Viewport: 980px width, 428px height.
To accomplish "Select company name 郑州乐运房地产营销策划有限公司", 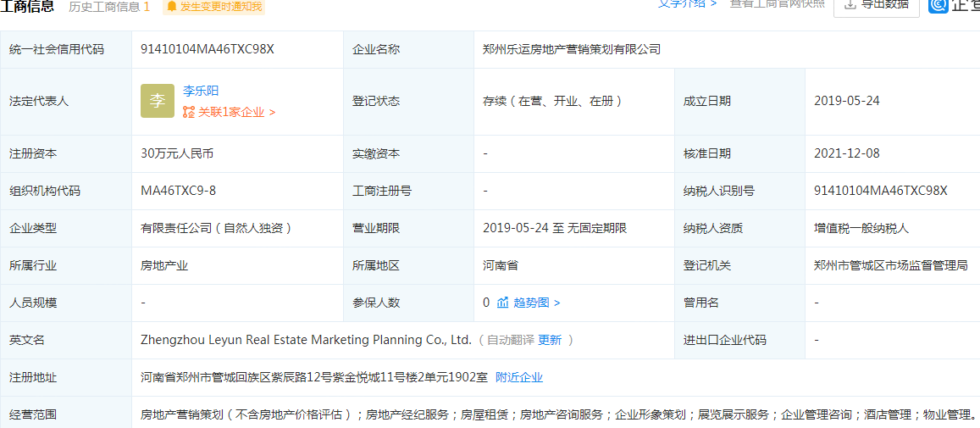I will tap(571, 49).
